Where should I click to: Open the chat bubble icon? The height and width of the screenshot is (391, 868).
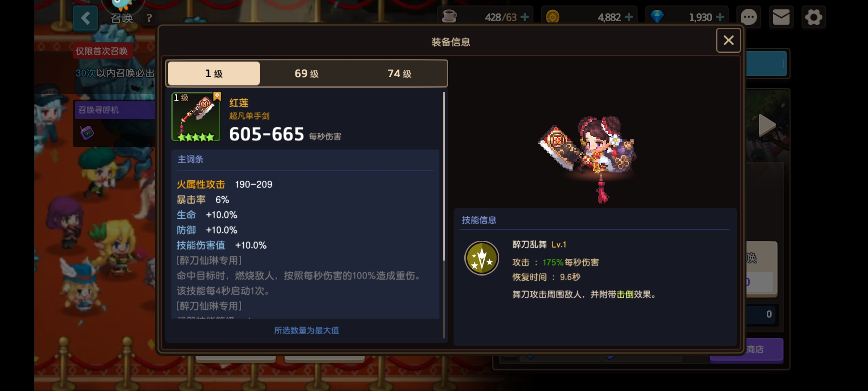[749, 17]
